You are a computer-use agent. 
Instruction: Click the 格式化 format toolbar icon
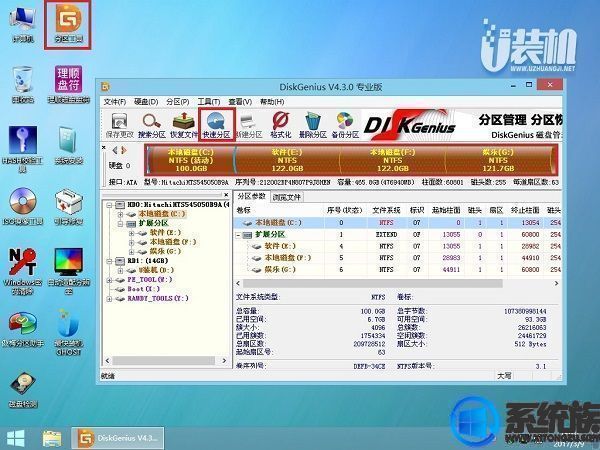280,125
